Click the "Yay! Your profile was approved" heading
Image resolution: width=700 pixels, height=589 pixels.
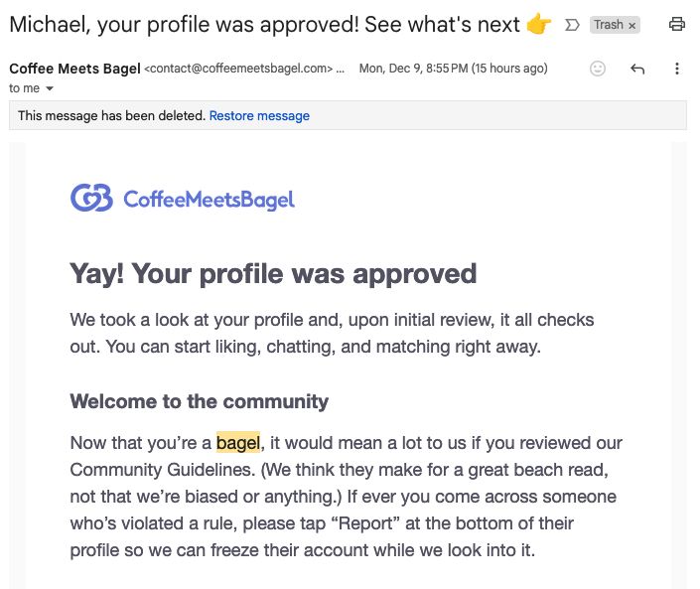click(273, 273)
